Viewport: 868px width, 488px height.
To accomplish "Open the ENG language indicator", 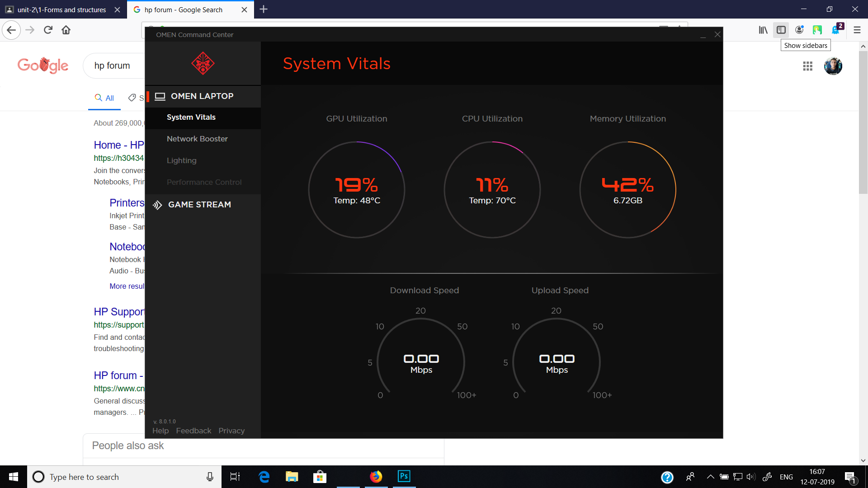I will 786,477.
